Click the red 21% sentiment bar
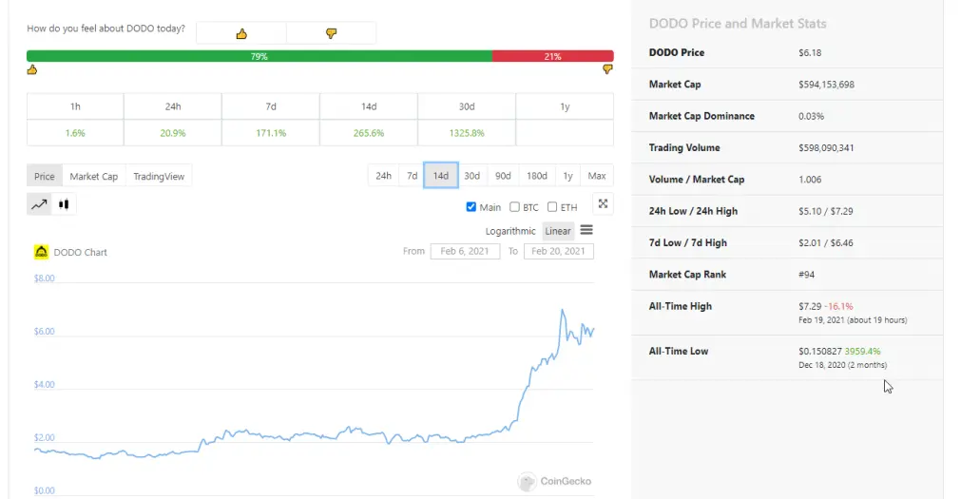Screen dimensions: 980x499 552,56
